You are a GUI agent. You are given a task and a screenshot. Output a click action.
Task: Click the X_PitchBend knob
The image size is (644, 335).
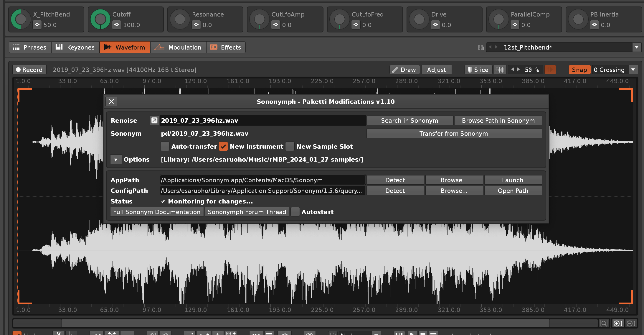[21, 19]
